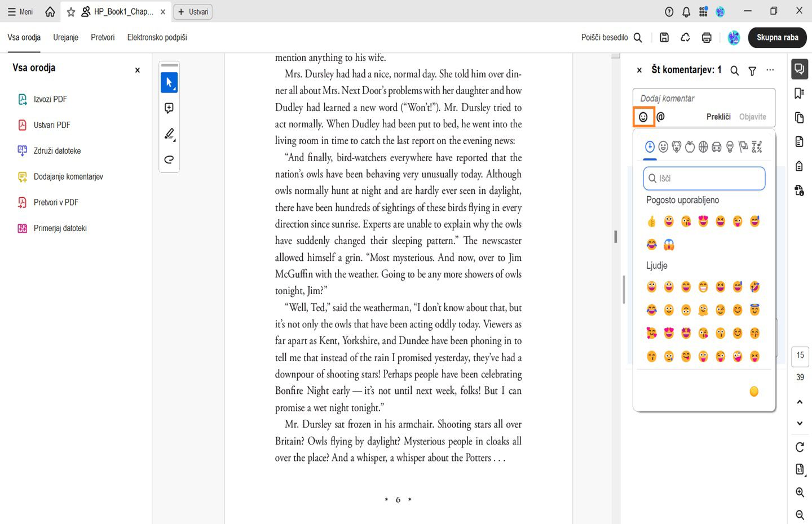
Task: Insert the screaming in fear emoji
Action: (x=669, y=245)
